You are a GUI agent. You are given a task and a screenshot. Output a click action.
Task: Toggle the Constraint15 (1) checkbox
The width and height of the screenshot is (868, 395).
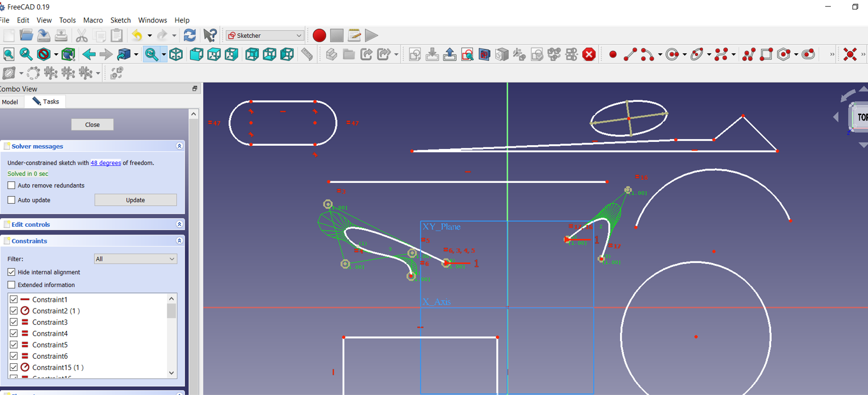tap(14, 368)
